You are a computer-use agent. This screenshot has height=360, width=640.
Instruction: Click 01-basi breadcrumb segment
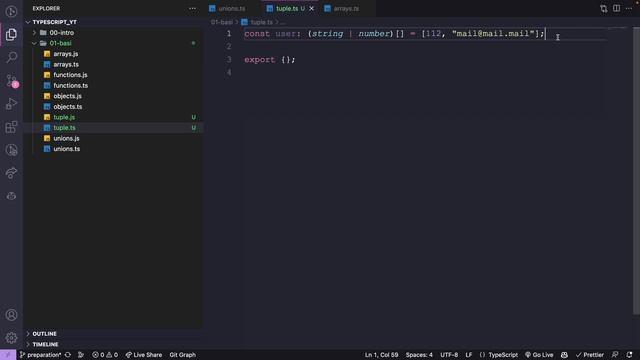click(222, 22)
